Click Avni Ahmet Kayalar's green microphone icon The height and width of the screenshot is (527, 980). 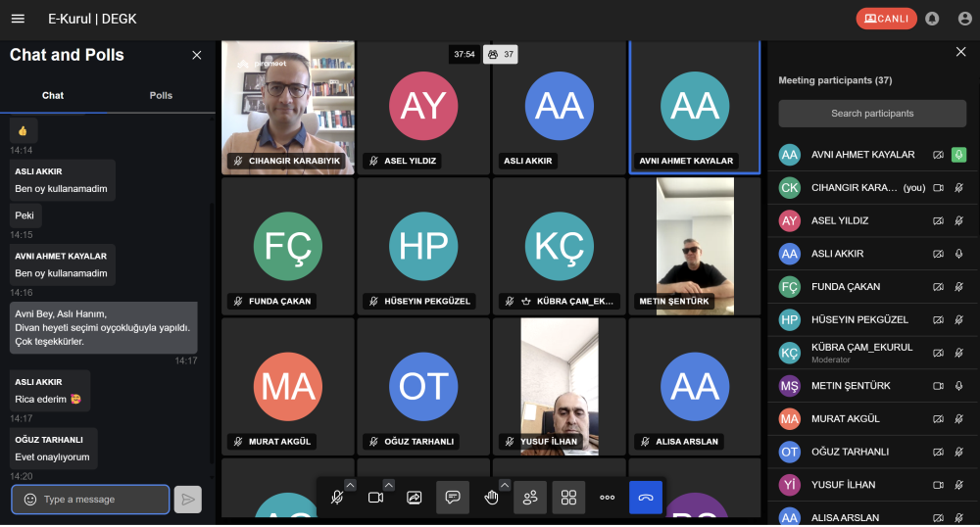point(958,155)
